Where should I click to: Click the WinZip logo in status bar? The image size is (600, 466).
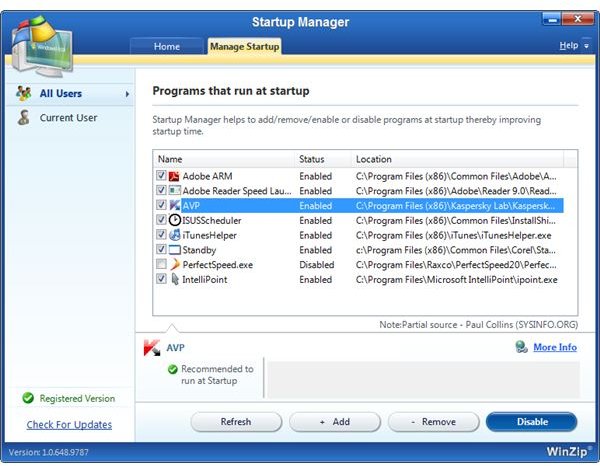(x=568, y=451)
